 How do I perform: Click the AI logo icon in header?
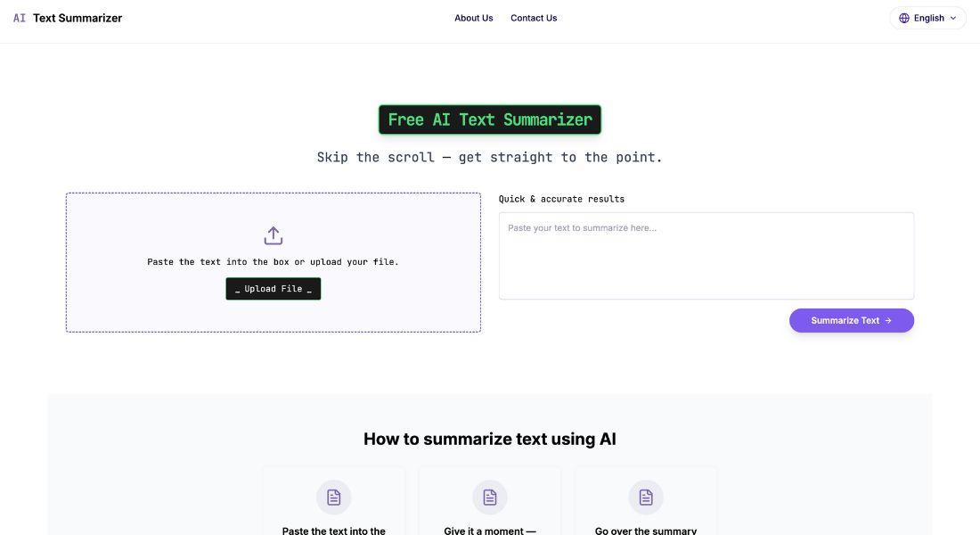coord(20,18)
